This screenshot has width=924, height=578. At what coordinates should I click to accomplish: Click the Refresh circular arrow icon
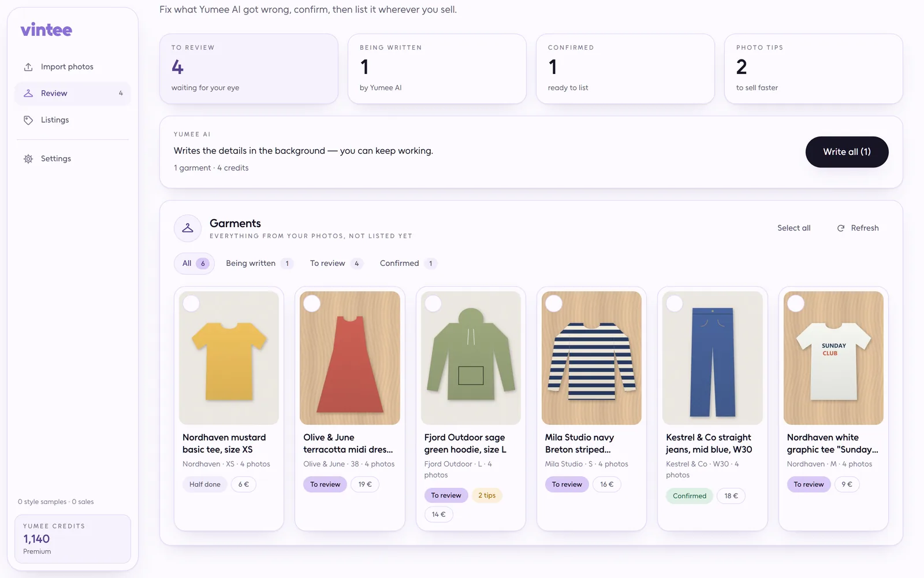841,228
